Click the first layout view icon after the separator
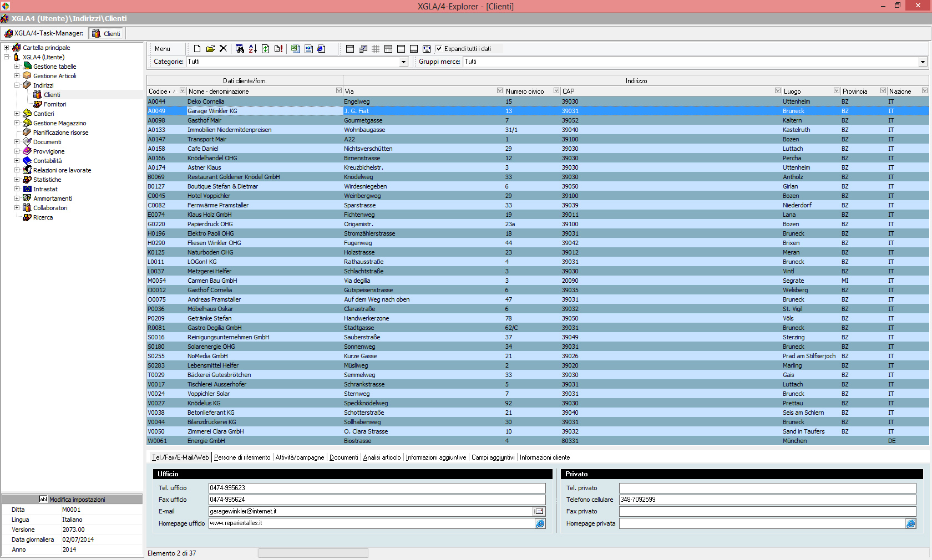This screenshot has width=932, height=560. [x=350, y=49]
